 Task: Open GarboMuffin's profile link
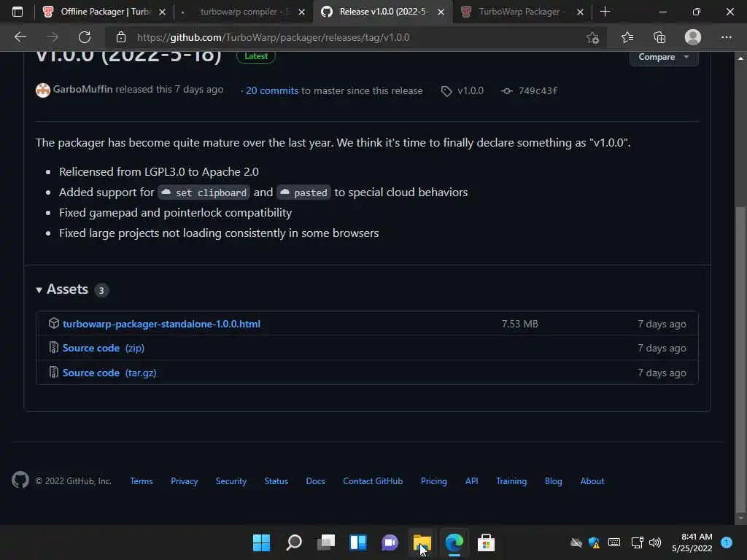click(83, 89)
